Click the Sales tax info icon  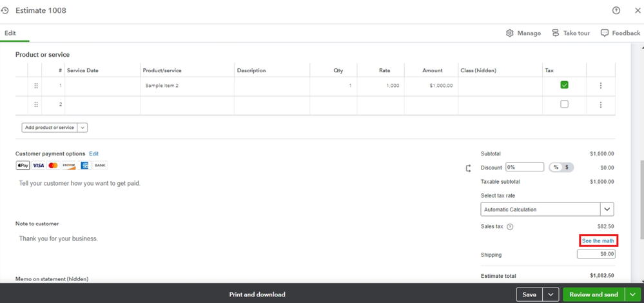pyautogui.click(x=510, y=227)
